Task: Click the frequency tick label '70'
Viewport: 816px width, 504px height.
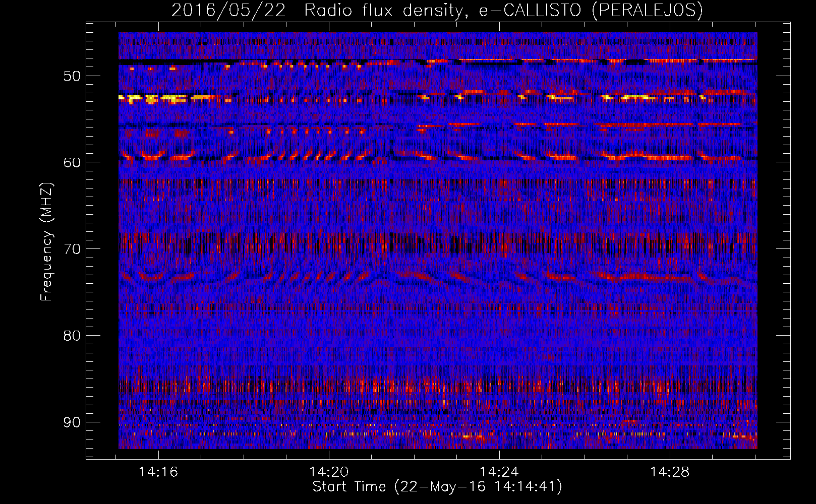Action: [x=72, y=249]
